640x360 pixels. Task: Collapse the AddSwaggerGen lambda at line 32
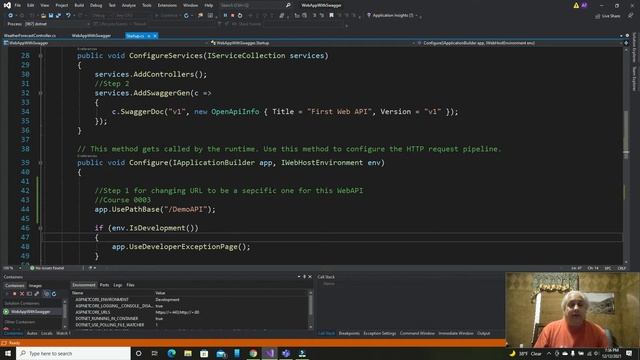40,93
